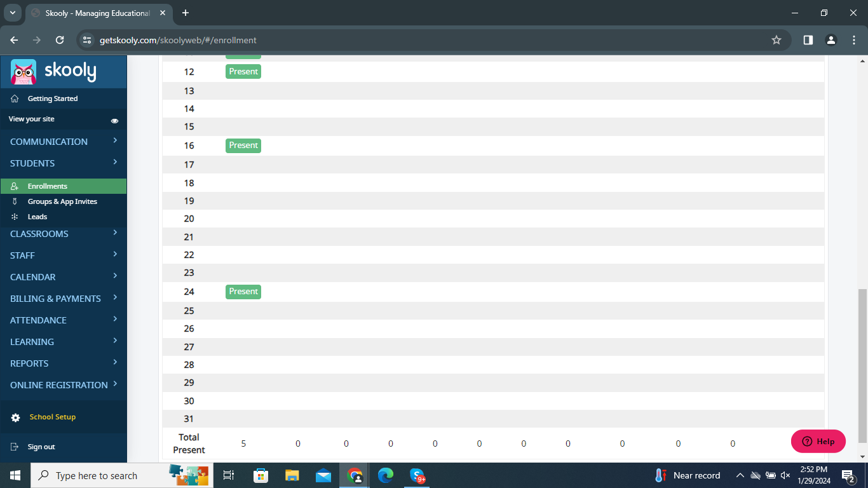Open Windows Start menu
868x488 pixels.
pyautogui.click(x=15, y=475)
